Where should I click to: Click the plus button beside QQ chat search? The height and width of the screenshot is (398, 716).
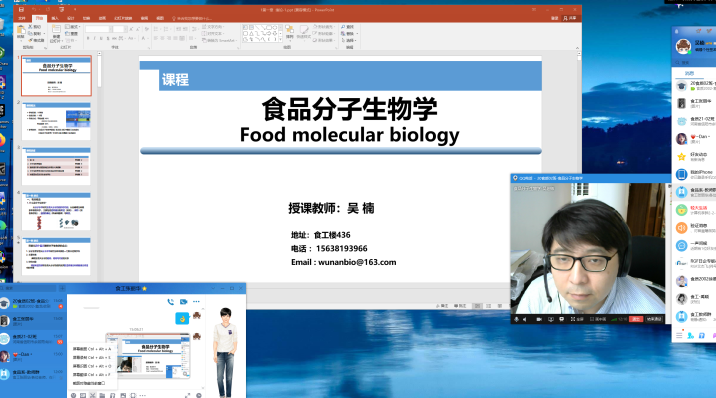(63, 288)
